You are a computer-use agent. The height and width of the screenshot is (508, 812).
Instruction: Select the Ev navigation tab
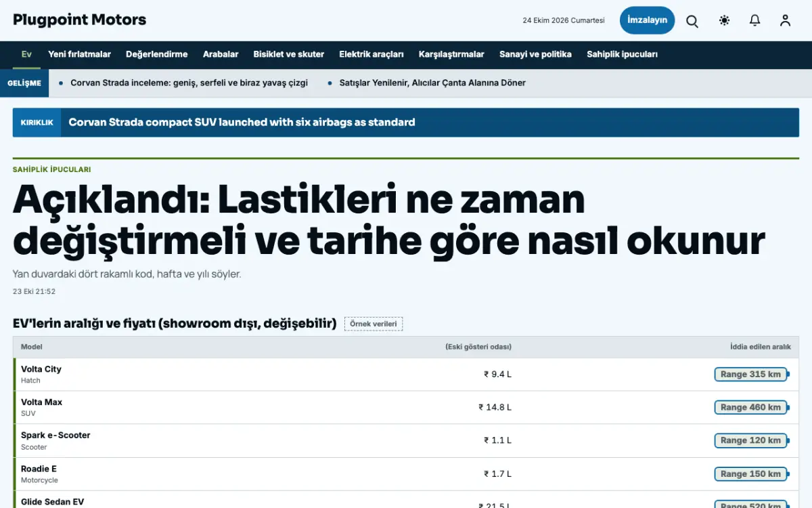[x=26, y=54]
